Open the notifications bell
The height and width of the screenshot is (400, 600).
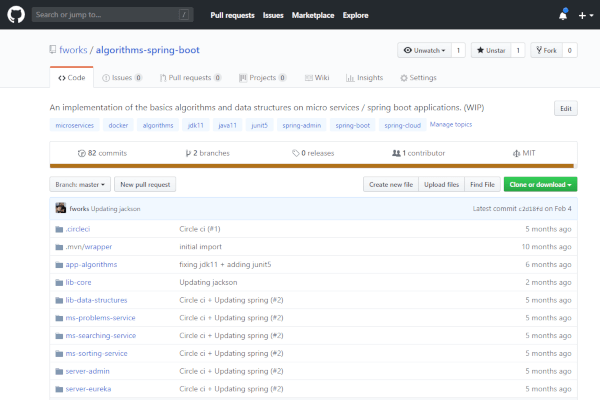[x=563, y=16]
